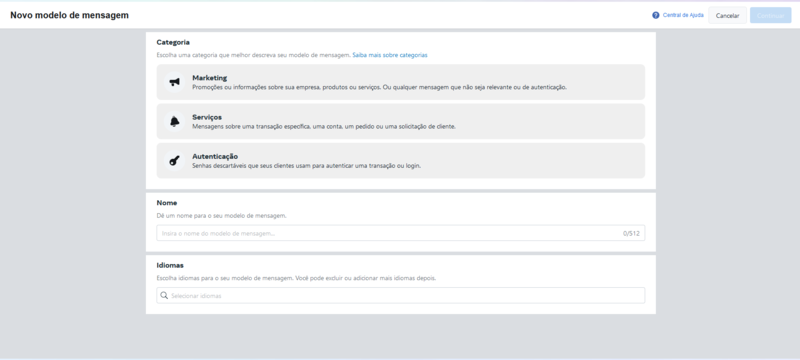Screen dimensions: 800x360
Task: Pick the Autenticação category option
Action: click(401, 161)
